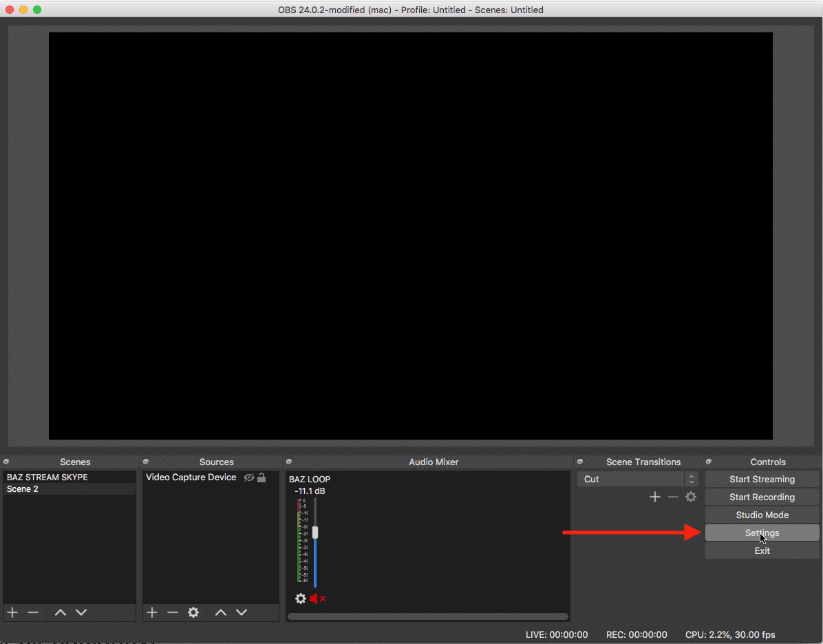This screenshot has width=823, height=644.
Task: Select Scene 2 in Scenes list
Action: tap(70, 489)
